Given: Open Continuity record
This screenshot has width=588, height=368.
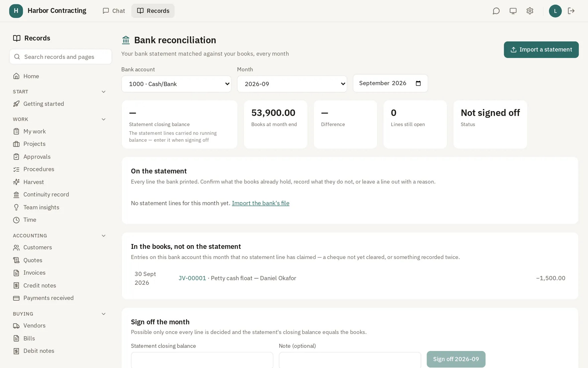Looking at the screenshot, I should pyautogui.click(x=60, y=194).
